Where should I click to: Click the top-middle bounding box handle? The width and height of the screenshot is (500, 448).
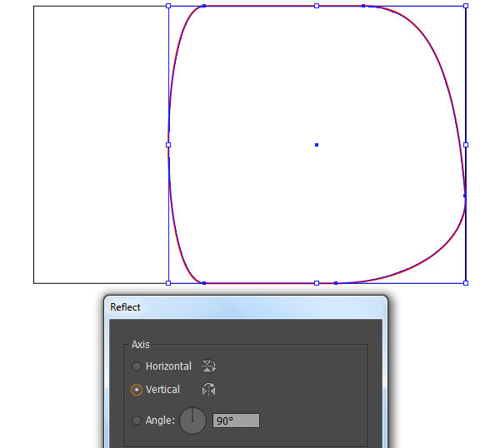click(x=317, y=6)
